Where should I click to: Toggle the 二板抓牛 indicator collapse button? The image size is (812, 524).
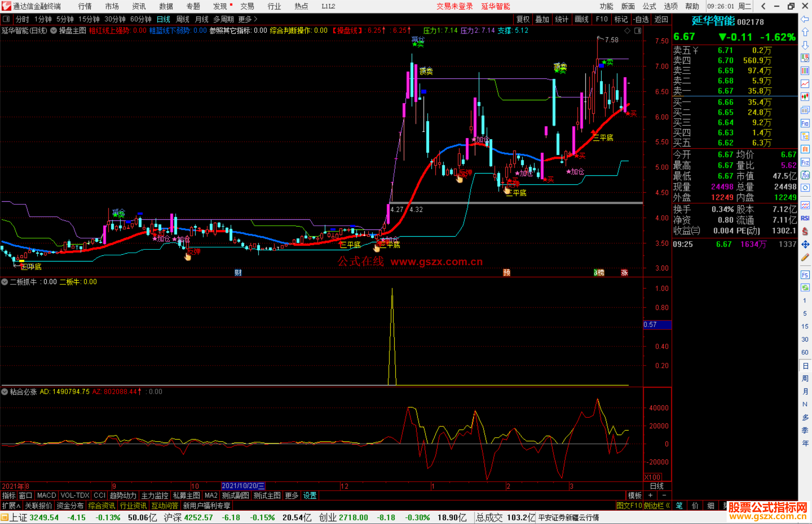click(5, 281)
